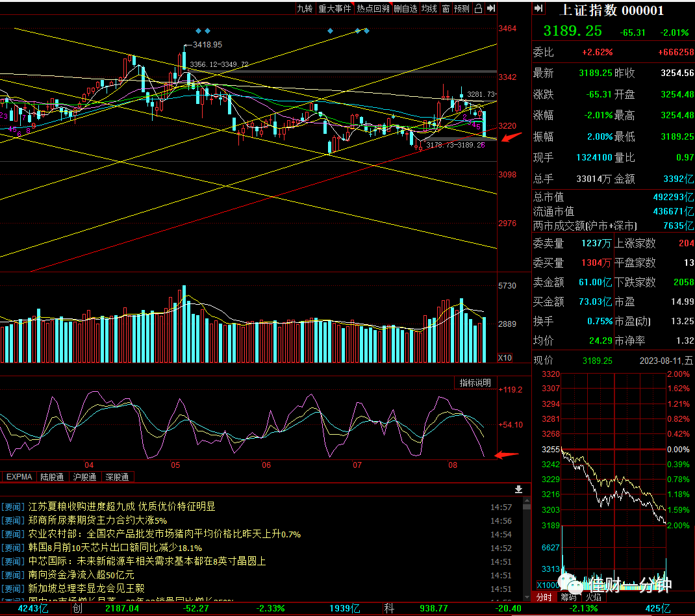The image size is (695, 616).
Task: Click the collapse arrow beside the lock icon
Action: click(x=491, y=8)
